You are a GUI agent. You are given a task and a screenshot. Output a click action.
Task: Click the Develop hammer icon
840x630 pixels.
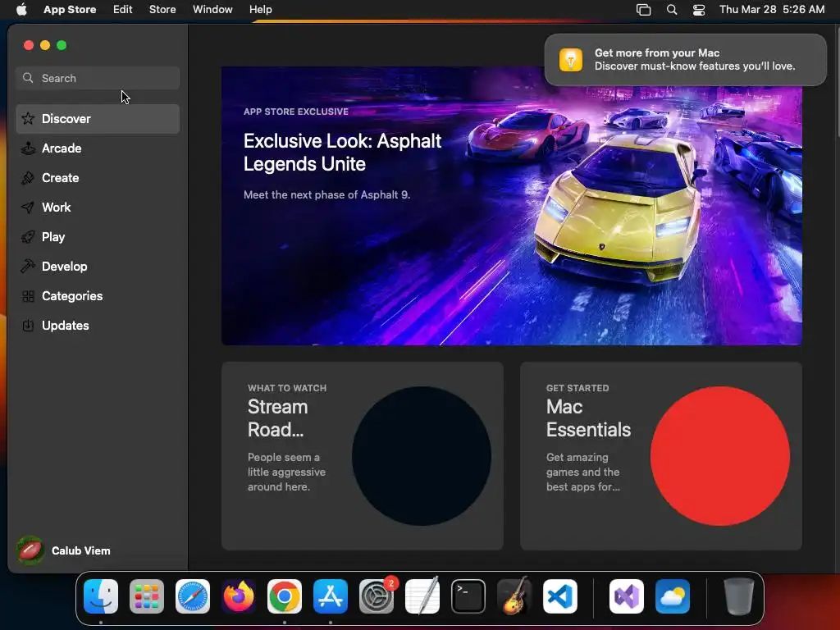(28, 267)
